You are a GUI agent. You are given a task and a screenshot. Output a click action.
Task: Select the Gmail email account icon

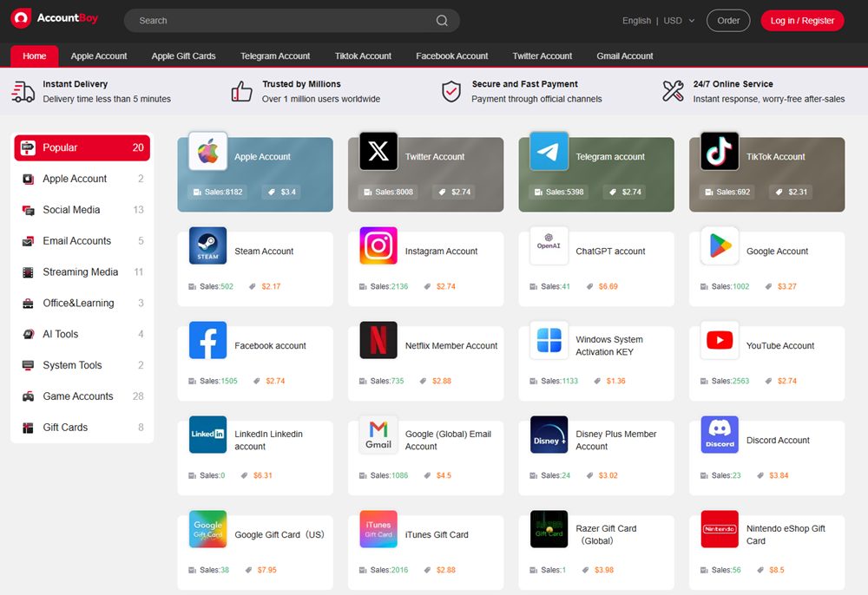click(x=378, y=435)
